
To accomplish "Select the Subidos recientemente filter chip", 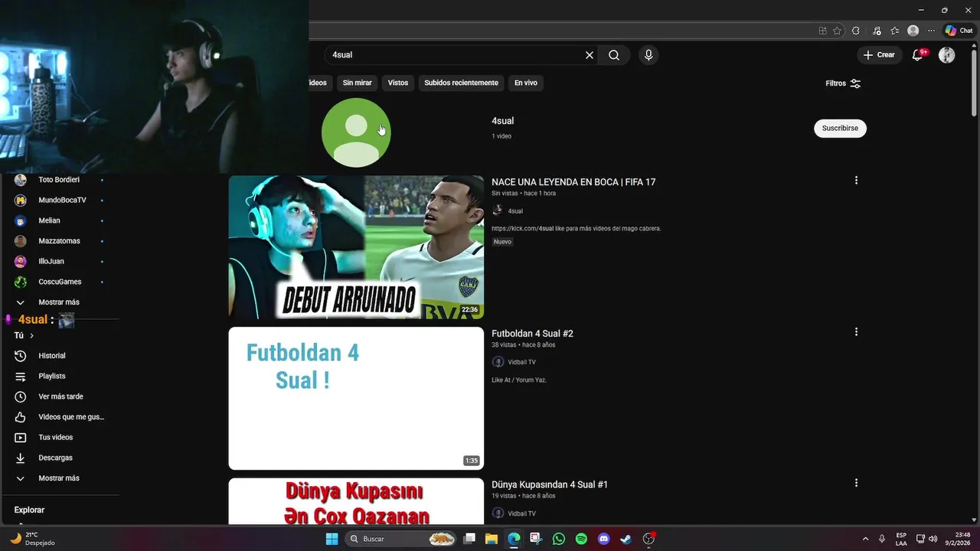I will click(461, 83).
